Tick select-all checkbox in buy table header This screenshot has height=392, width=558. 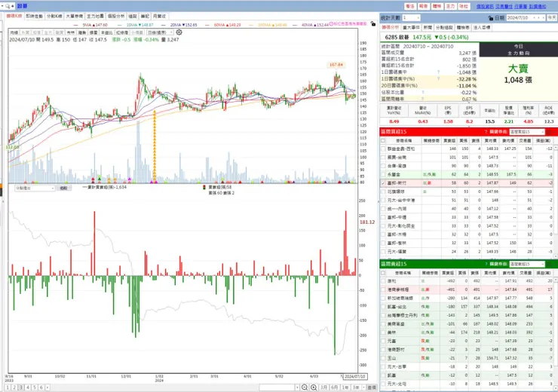point(383,141)
